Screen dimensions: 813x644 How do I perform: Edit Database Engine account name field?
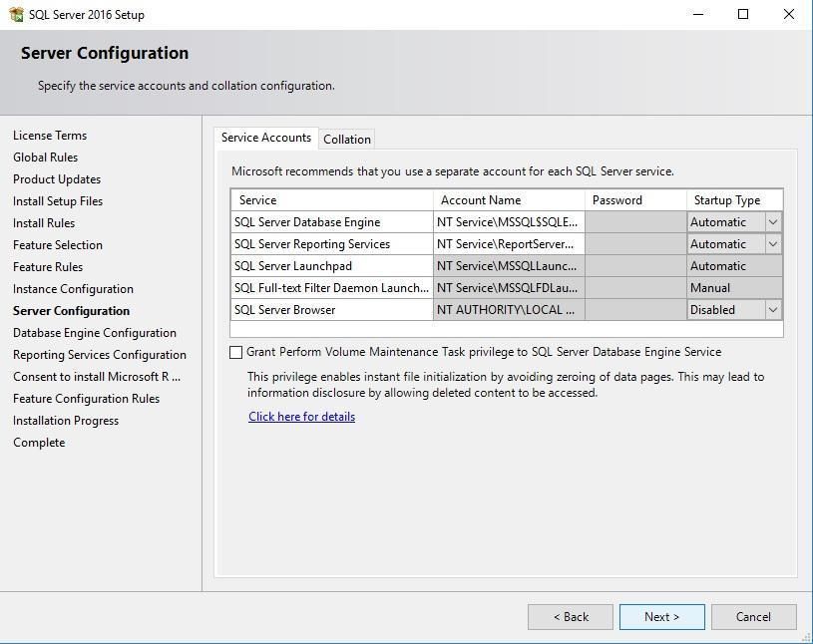pyautogui.click(x=508, y=222)
